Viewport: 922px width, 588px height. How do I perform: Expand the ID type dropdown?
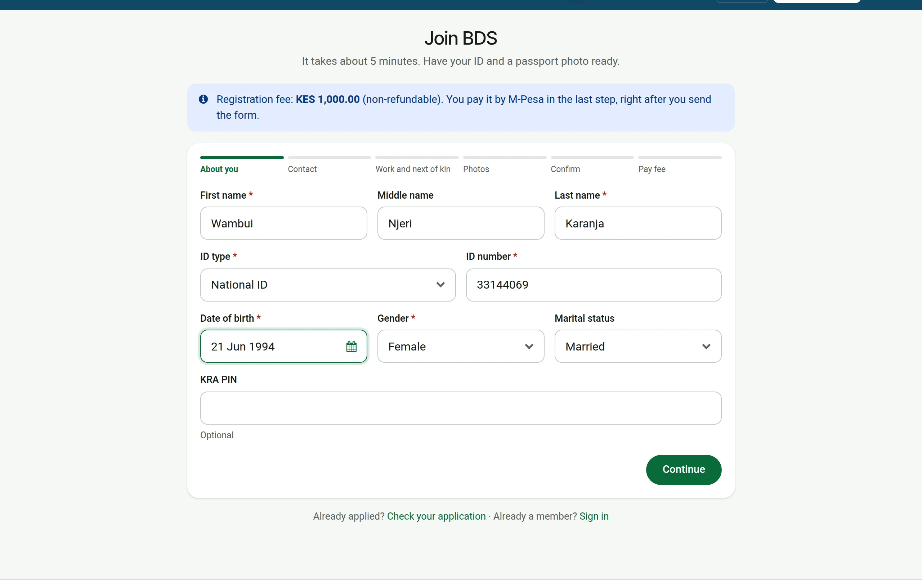point(328,285)
